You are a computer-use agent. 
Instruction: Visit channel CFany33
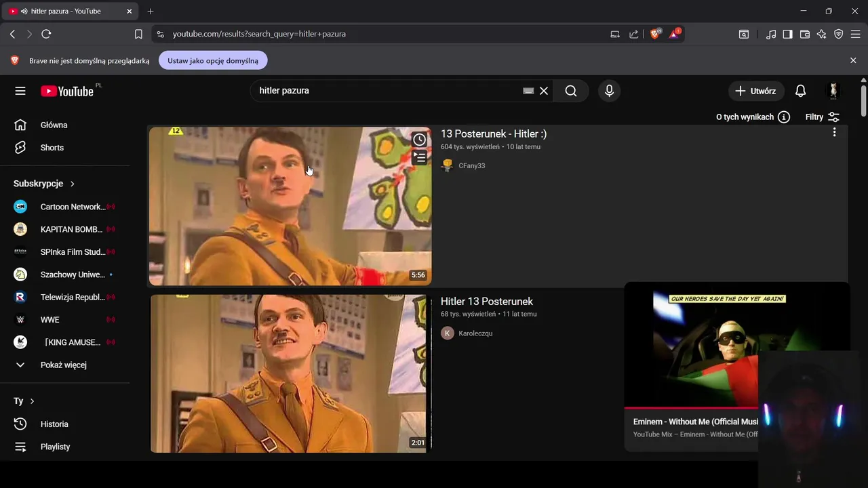pyautogui.click(x=472, y=165)
